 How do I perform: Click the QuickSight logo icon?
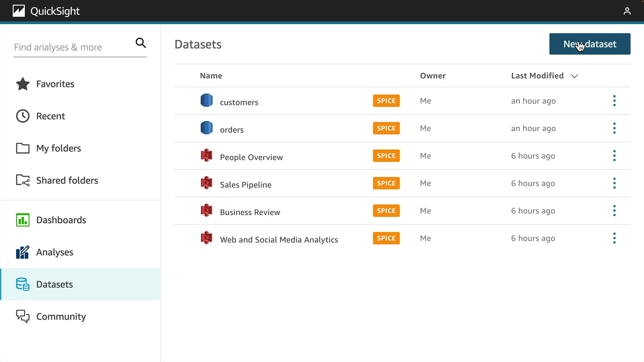click(19, 11)
